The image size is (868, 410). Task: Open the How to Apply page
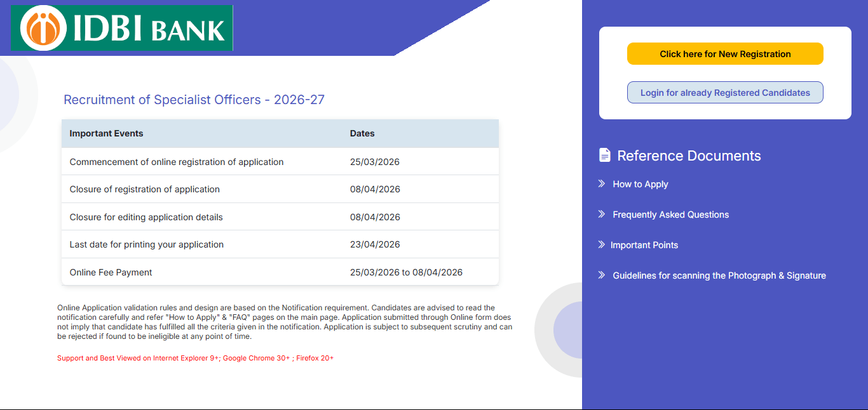640,183
